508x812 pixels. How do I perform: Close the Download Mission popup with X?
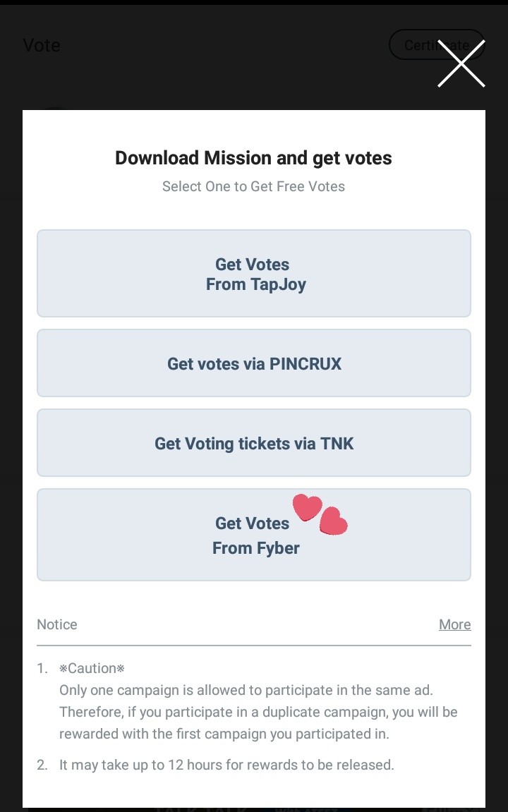click(x=461, y=63)
